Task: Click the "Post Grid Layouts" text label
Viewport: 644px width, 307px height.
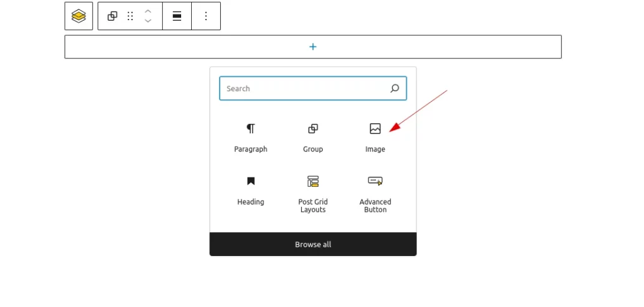Action: coord(313,206)
